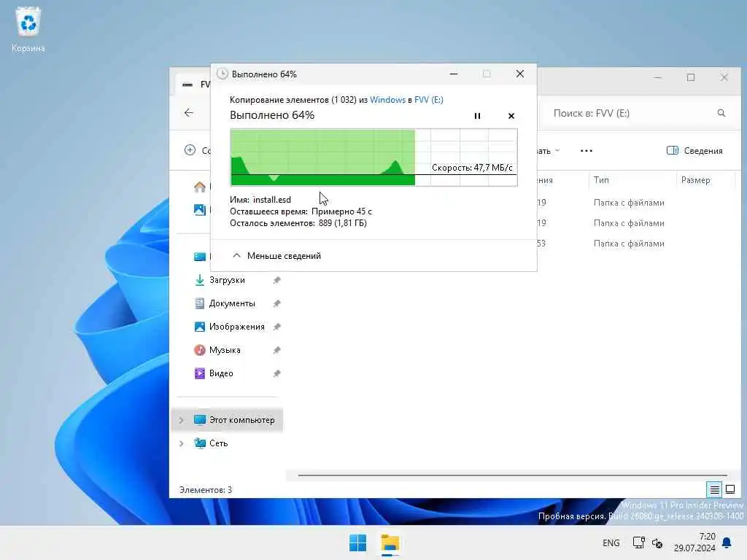This screenshot has width=747, height=560.
Task: Open the muted volume tray icon
Action: tap(657, 542)
